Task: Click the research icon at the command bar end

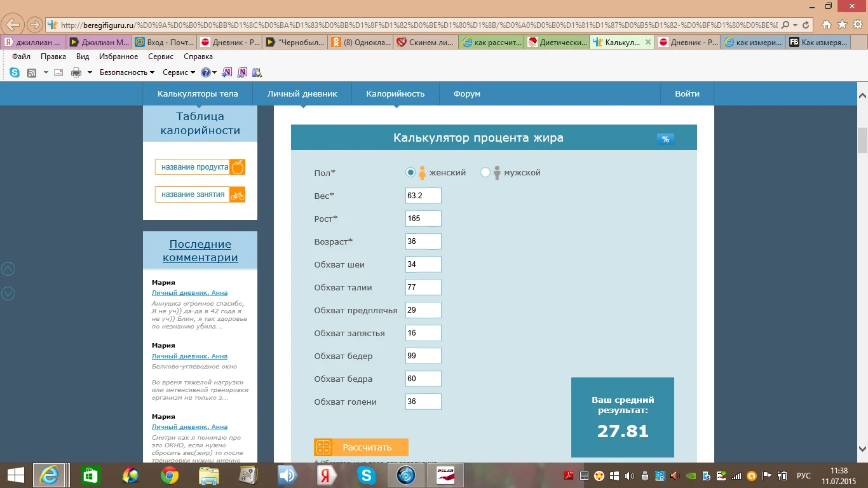Action: (257, 72)
